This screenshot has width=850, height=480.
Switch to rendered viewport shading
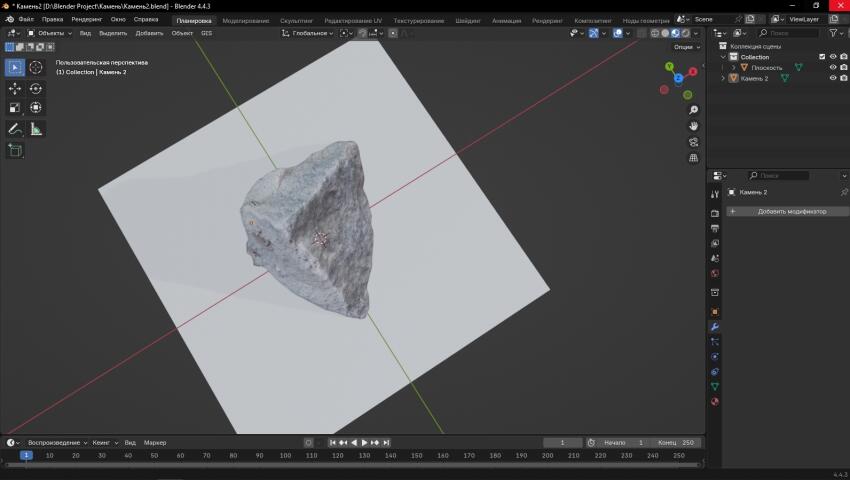coord(686,33)
